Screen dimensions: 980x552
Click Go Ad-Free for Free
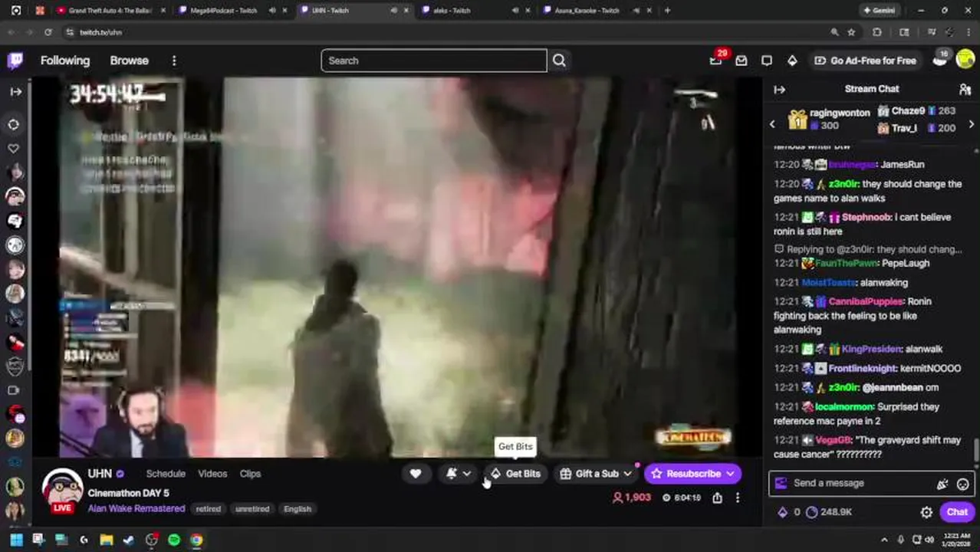865,61
